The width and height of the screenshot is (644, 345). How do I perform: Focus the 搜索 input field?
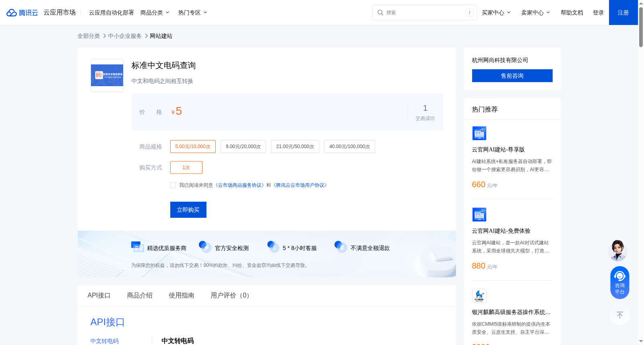425,12
